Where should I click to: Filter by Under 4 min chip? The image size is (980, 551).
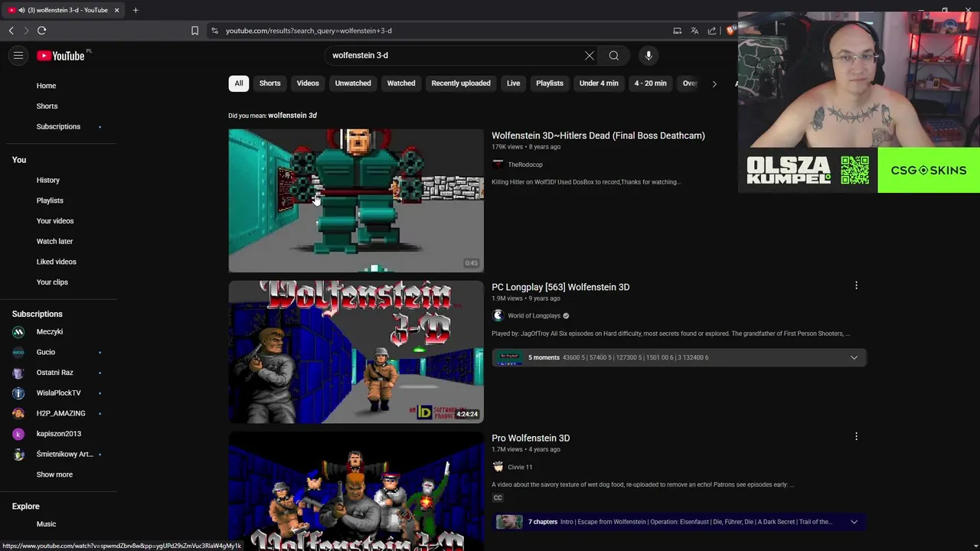[x=599, y=83]
